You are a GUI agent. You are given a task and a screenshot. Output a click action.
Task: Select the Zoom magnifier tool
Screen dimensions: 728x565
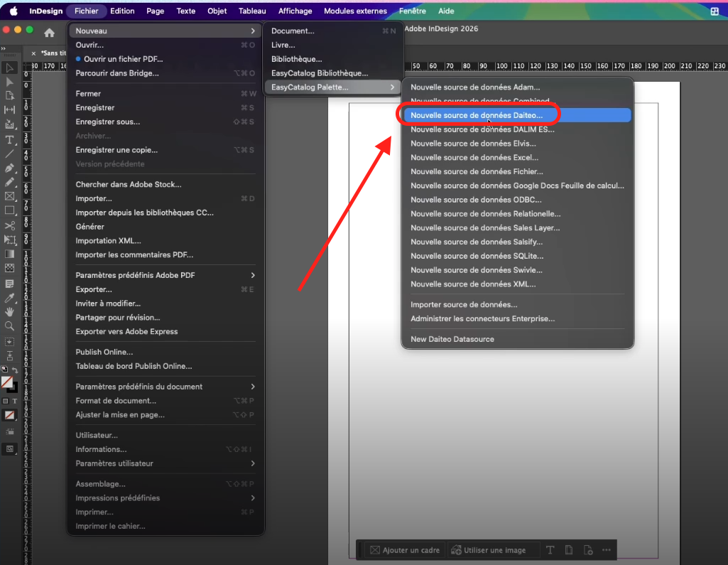coord(9,326)
